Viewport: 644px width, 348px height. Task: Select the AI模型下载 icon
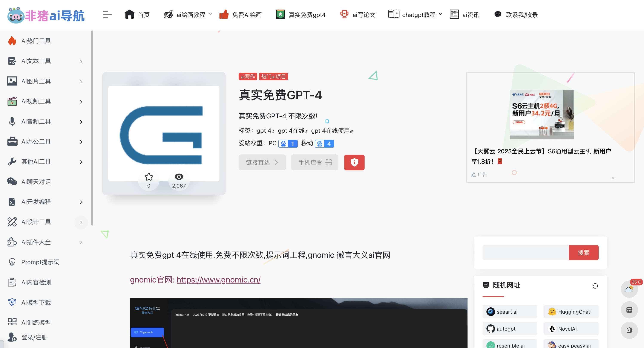pos(12,302)
